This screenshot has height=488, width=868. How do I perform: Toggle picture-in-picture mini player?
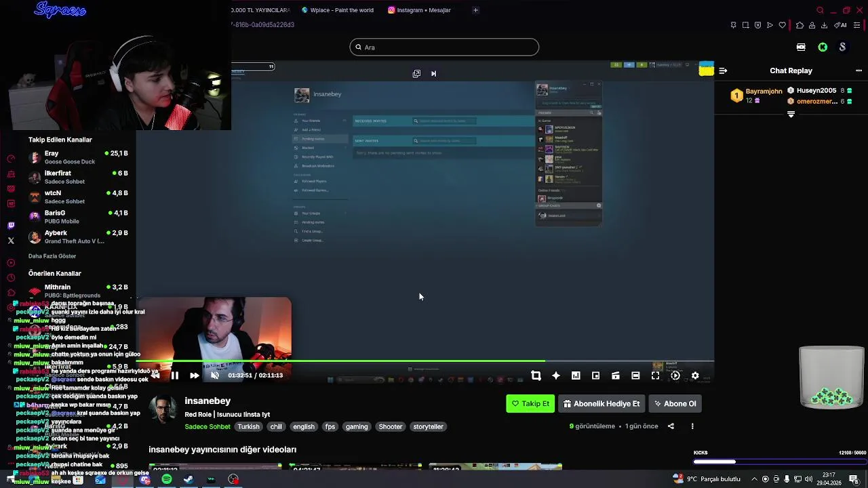595,375
